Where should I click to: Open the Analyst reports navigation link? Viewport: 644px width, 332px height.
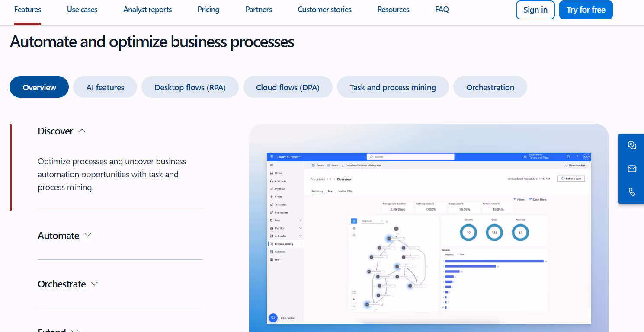click(147, 10)
